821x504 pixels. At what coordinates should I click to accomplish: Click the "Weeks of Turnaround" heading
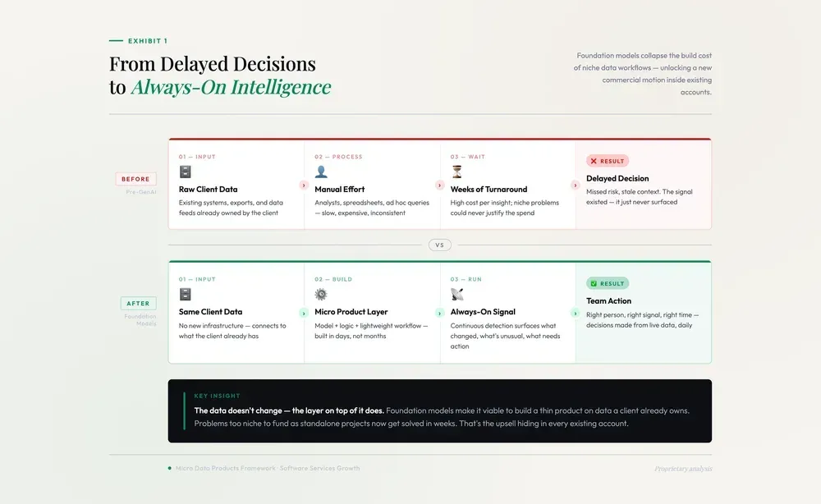[488, 190]
